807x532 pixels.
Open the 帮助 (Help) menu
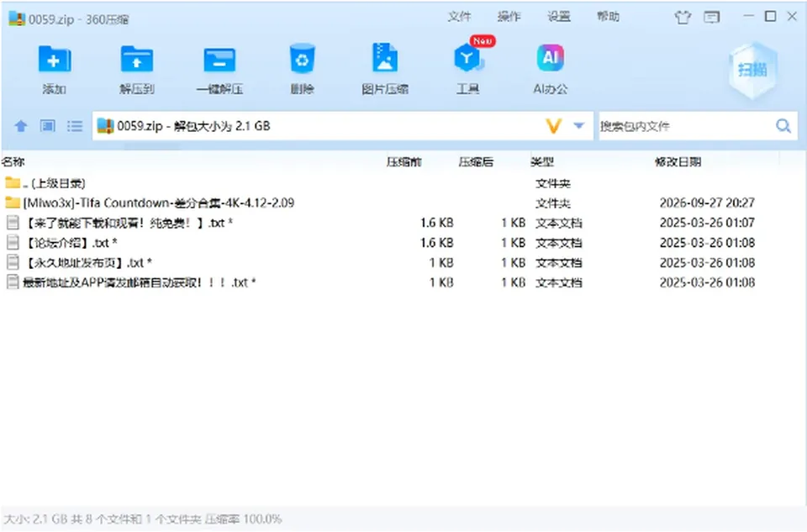[x=608, y=17]
